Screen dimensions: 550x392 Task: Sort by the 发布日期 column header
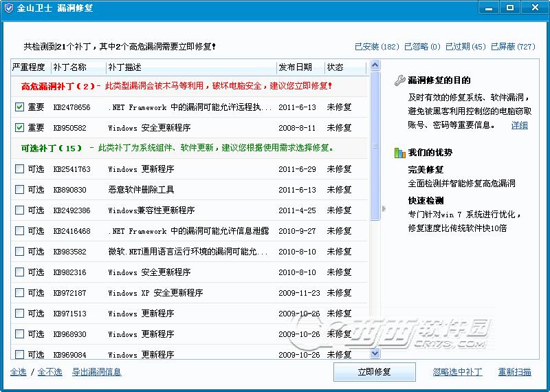[x=296, y=67]
